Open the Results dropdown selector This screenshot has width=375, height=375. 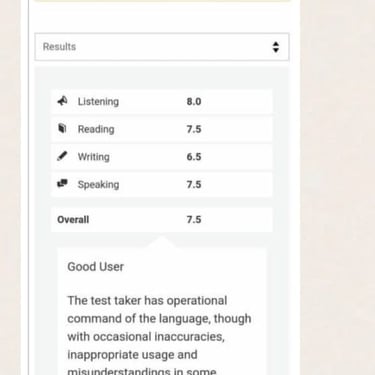(x=162, y=47)
